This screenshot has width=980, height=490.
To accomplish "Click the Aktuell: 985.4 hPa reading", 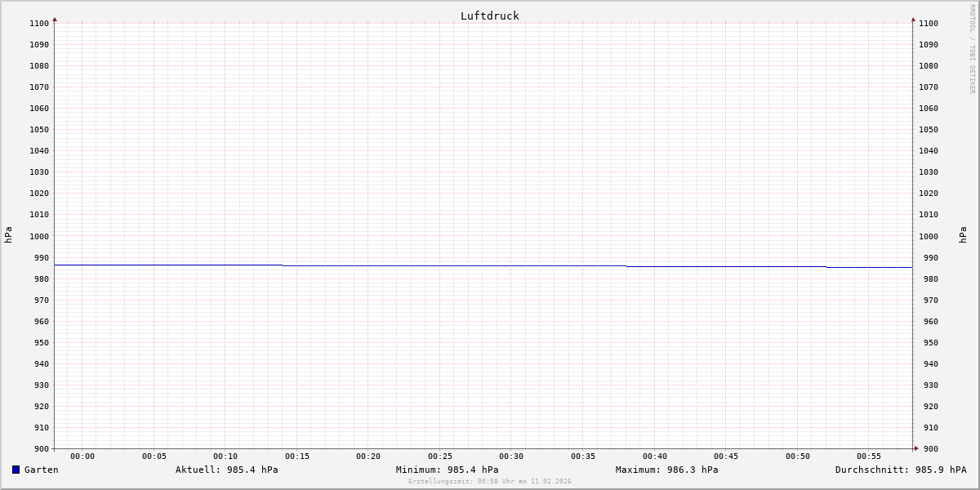I will (226, 470).
